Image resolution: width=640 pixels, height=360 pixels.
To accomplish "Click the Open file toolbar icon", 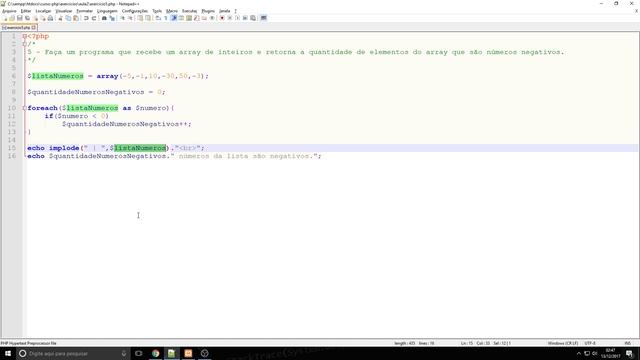I will point(12,18).
